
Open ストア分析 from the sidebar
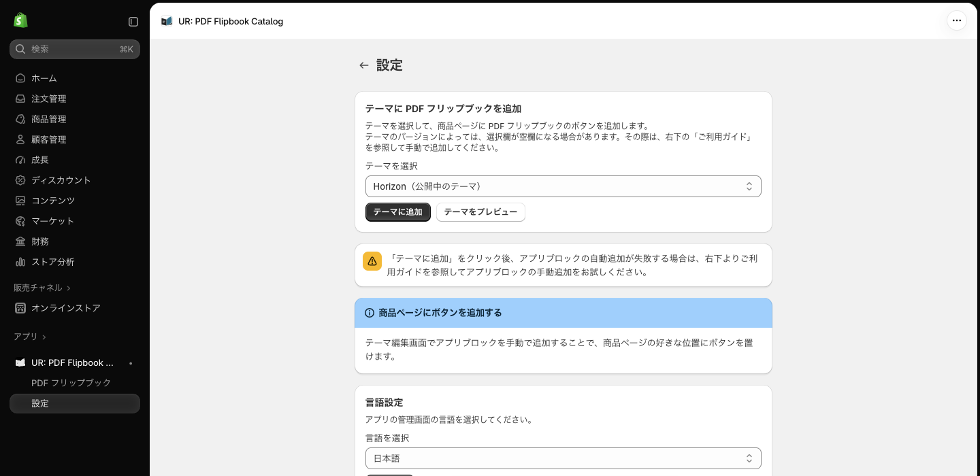75,262
